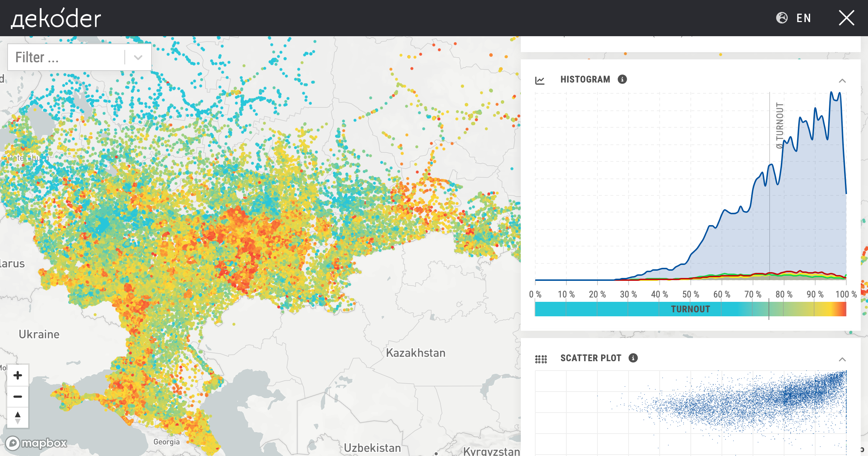The width and height of the screenshot is (868, 456).
Task: Close the map view with X
Action: [846, 18]
